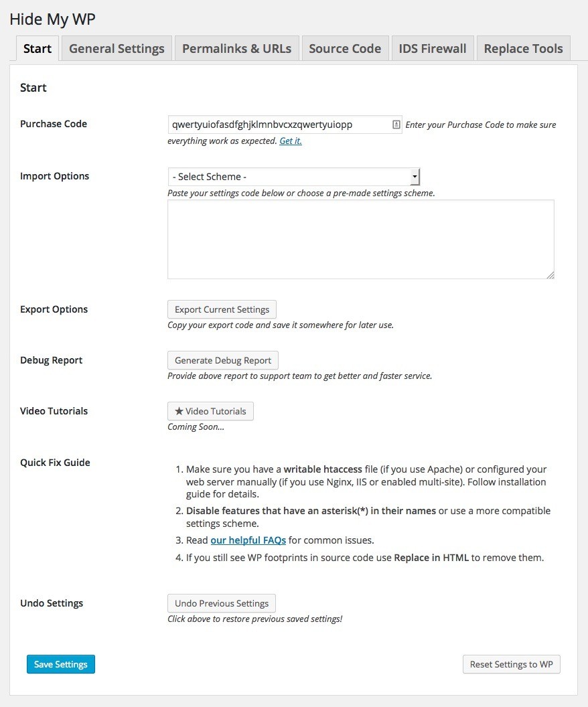588x707 pixels.
Task: Click Generate Debug Report button
Action: (x=223, y=360)
